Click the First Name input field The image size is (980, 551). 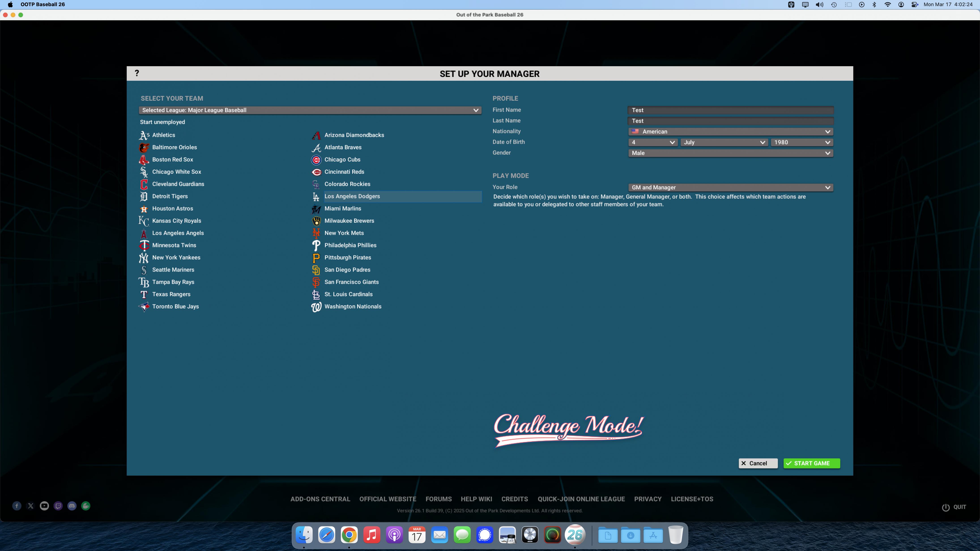(x=731, y=110)
